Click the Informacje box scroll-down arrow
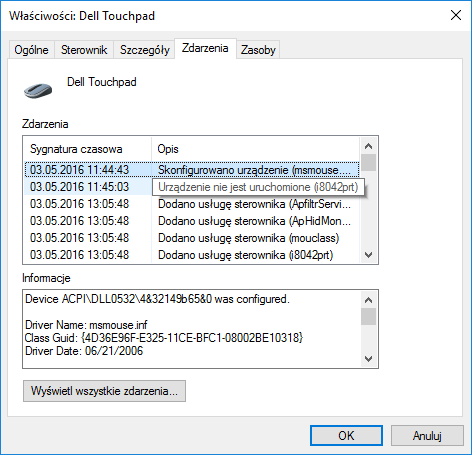Viewport: 472px width, 455px height. [x=368, y=359]
